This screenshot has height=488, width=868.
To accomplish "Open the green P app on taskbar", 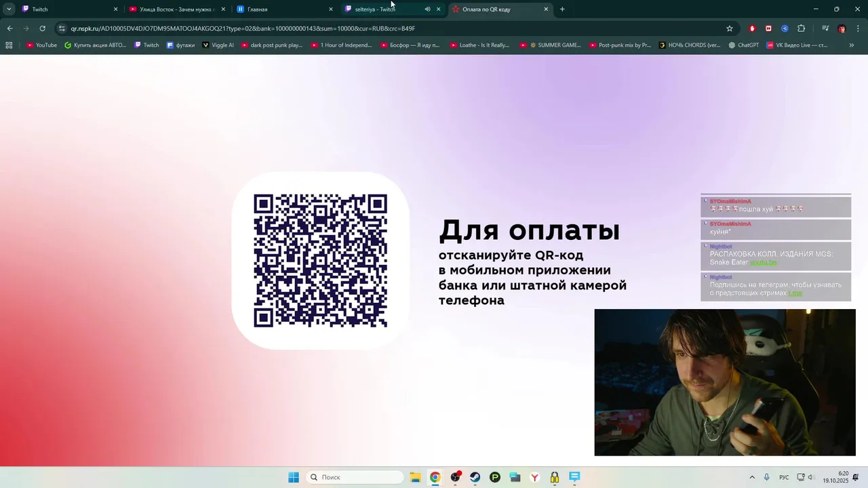I will (x=495, y=477).
